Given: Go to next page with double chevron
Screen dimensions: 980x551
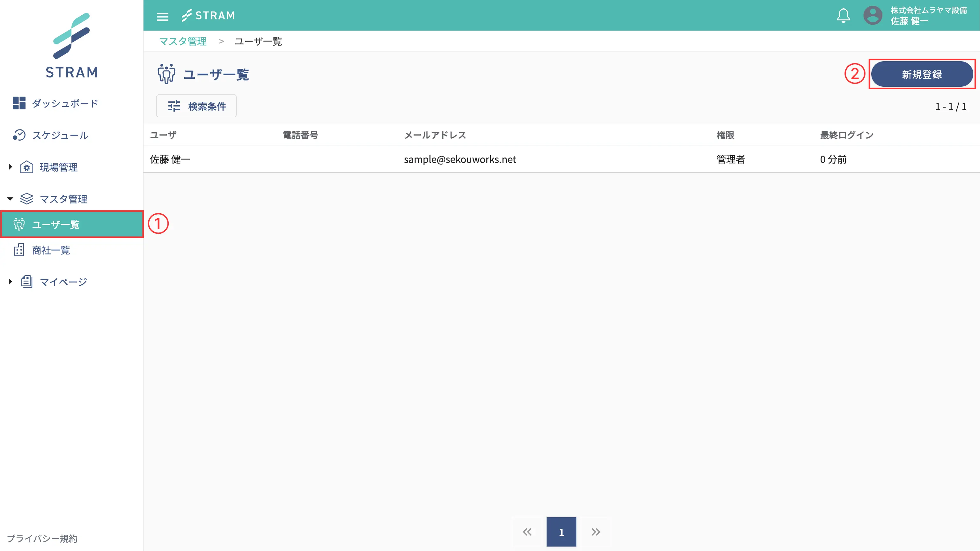Looking at the screenshot, I should pos(596,532).
